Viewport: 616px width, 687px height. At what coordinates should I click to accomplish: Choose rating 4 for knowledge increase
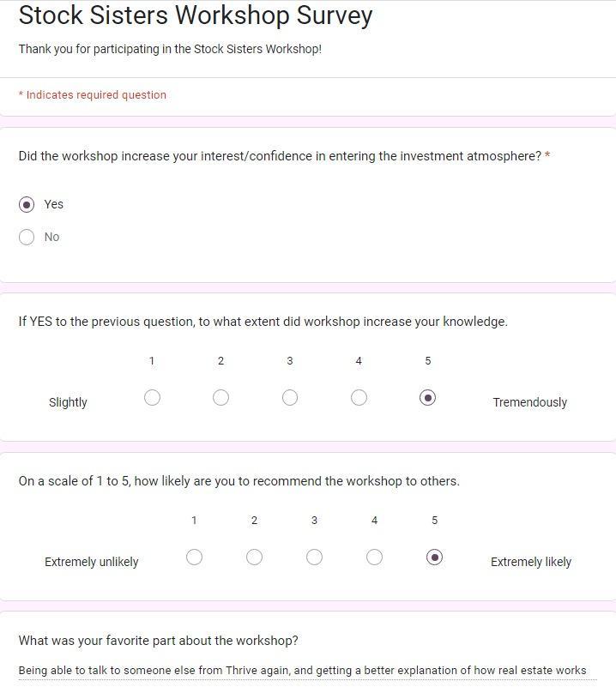(x=359, y=398)
